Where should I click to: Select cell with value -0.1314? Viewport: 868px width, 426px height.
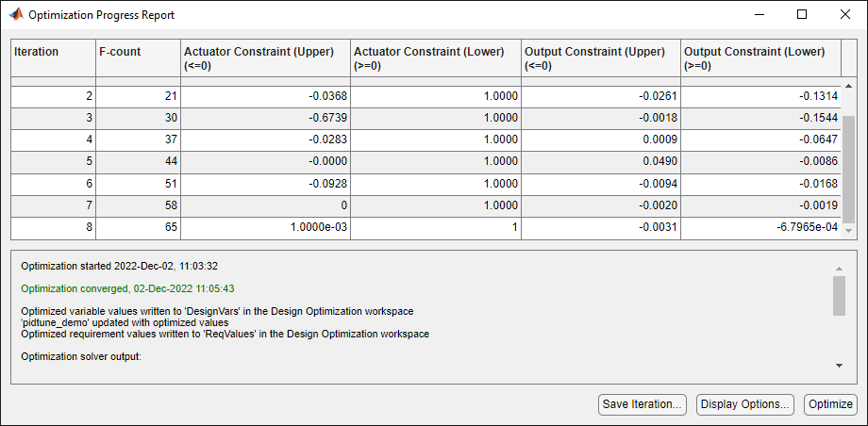(761, 96)
